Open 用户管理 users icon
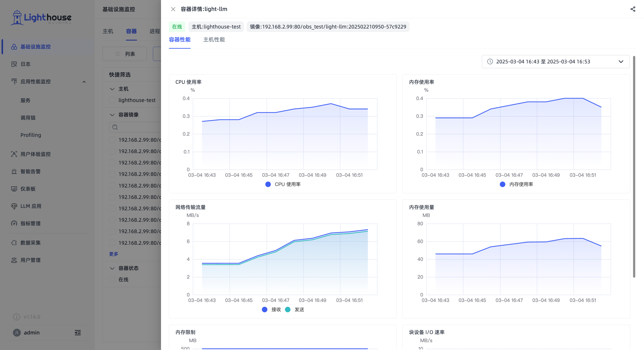 (x=14, y=260)
